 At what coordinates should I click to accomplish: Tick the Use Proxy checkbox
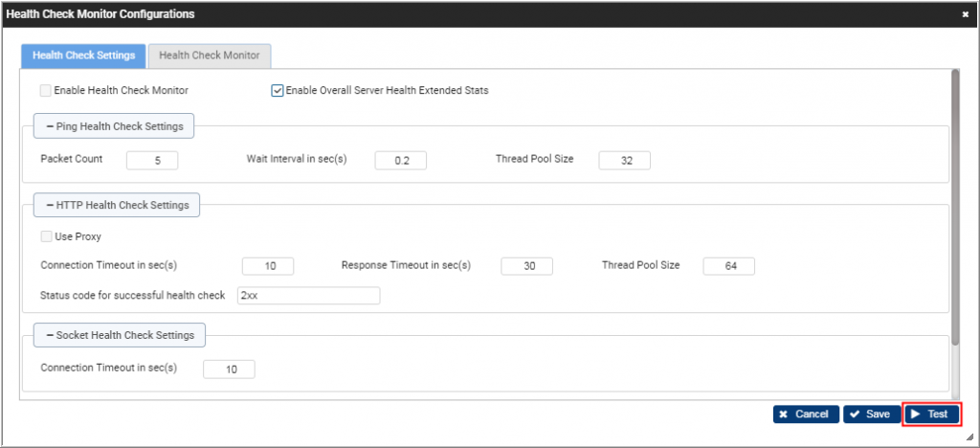[x=46, y=236]
